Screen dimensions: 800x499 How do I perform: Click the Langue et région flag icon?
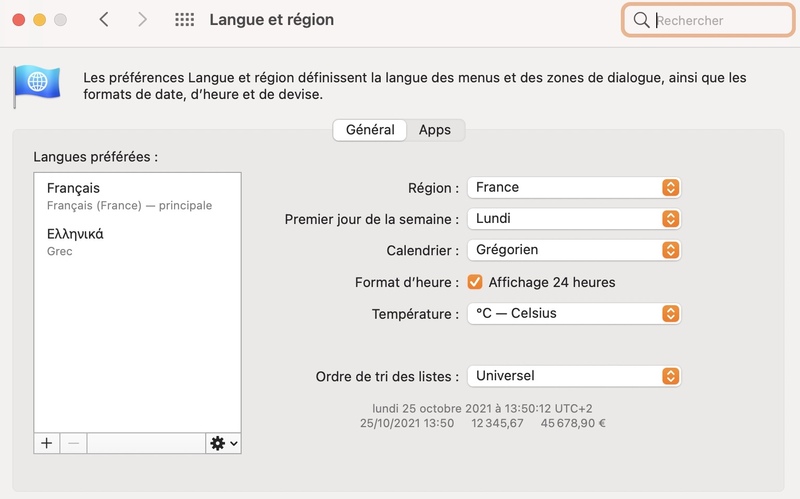tap(36, 85)
